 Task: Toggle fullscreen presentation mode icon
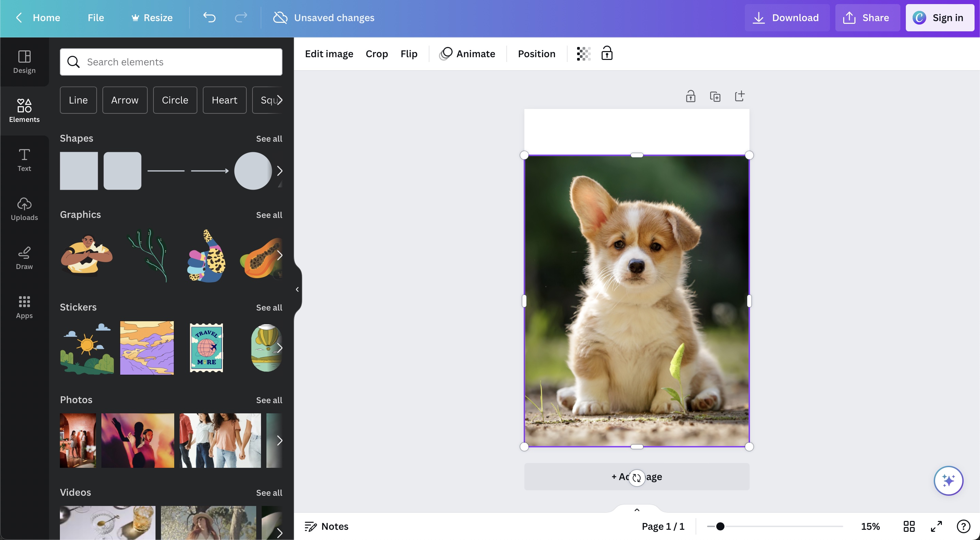click(936, 526)
